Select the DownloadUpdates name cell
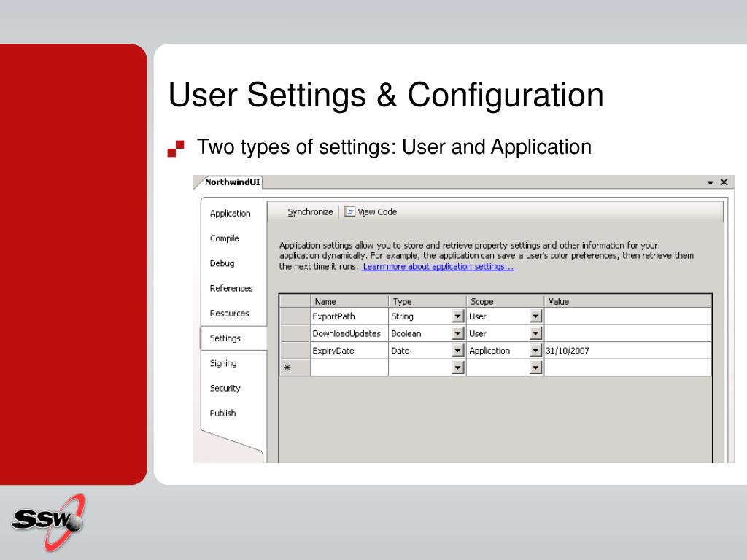 pos(349,333)
